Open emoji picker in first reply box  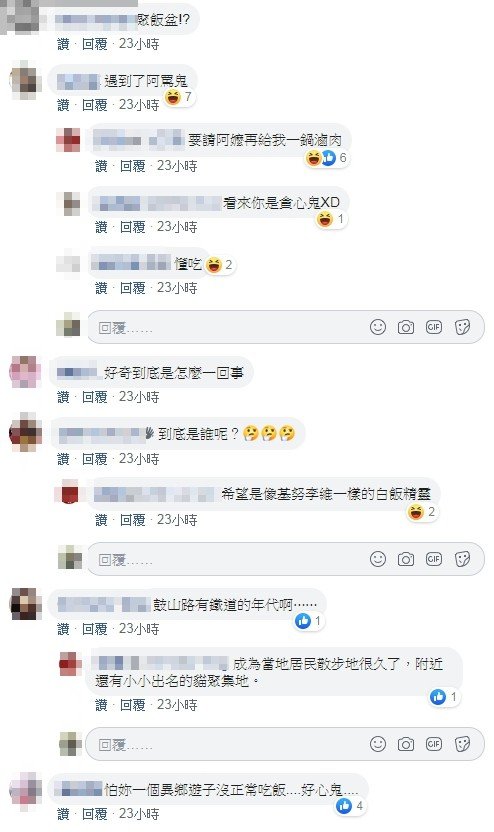pos(378,327)
